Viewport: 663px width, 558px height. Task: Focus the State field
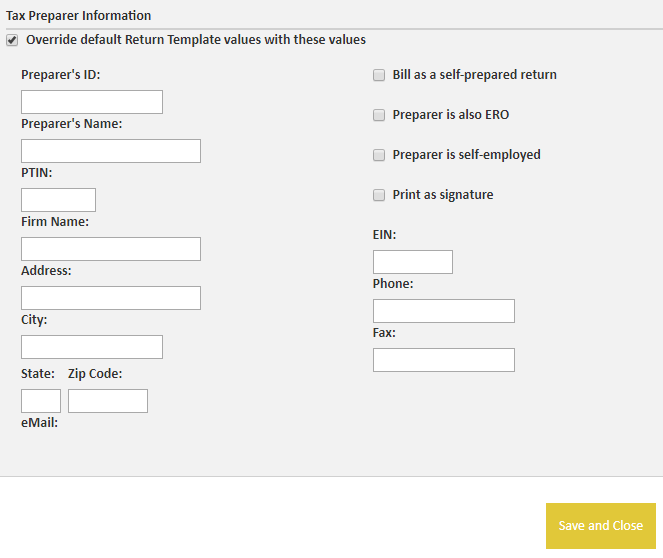click(x=41, y=401)
